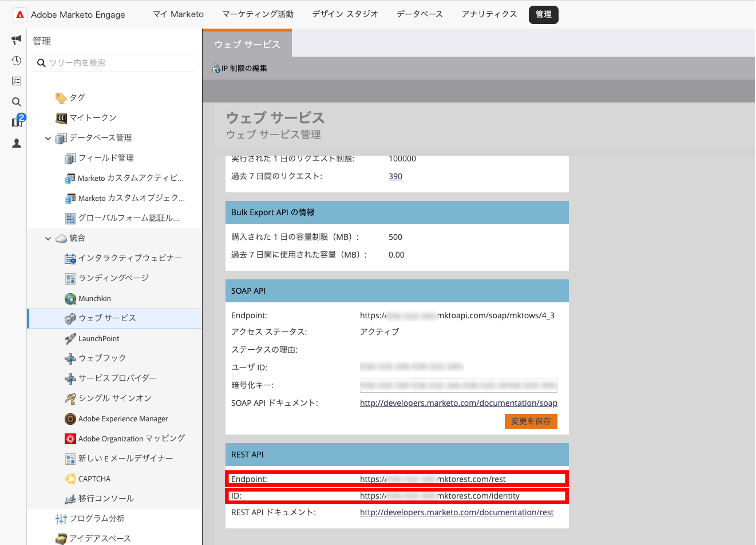Click the CAPTCHA icon

click(70, 479)
